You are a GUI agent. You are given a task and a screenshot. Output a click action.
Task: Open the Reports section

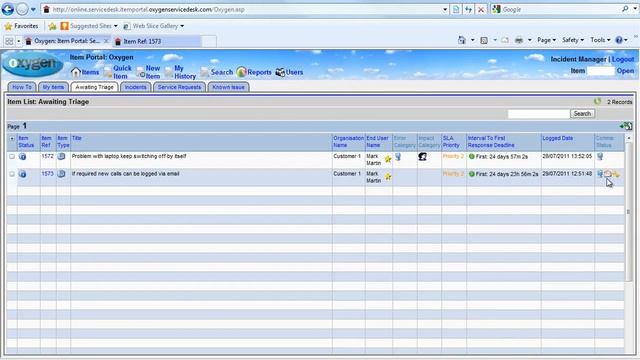pyautogui.click(x=254, y=72)
